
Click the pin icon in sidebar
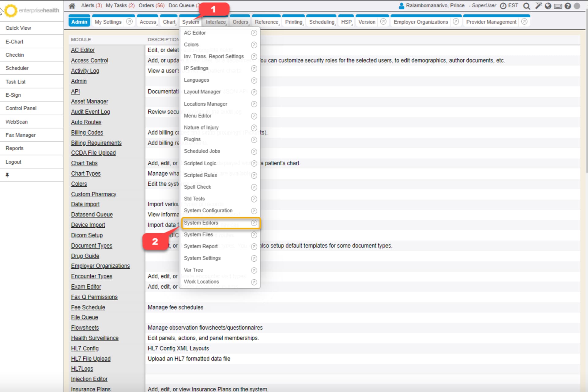point(7,175)
